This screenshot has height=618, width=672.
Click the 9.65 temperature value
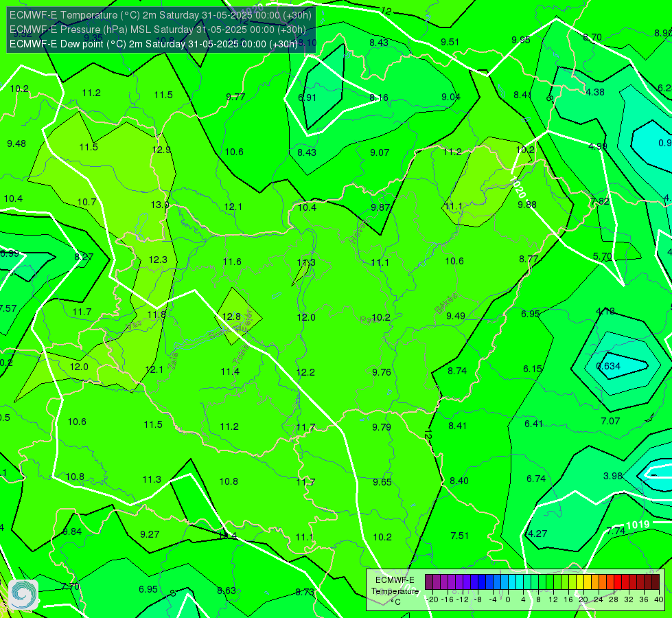[x=382, y=482]
